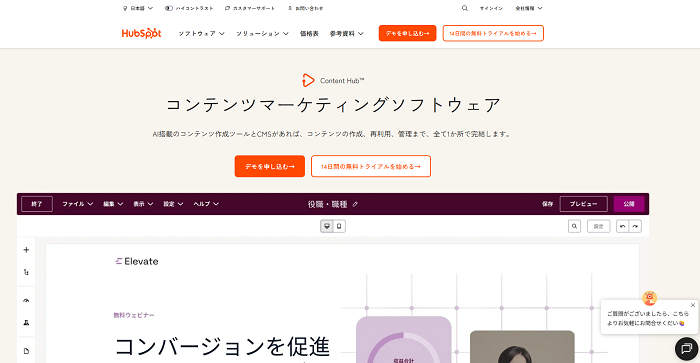The width and height of the screenshot is (700, 363).
Task: Click the structure tree icon in sidebar
Action: (x=26, y=272)
